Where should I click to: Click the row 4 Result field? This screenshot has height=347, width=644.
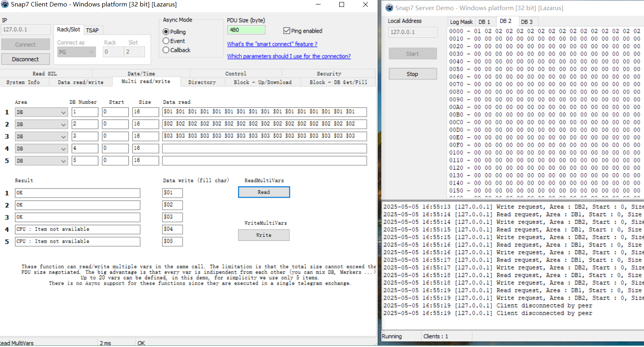click(x=78, y=229)
